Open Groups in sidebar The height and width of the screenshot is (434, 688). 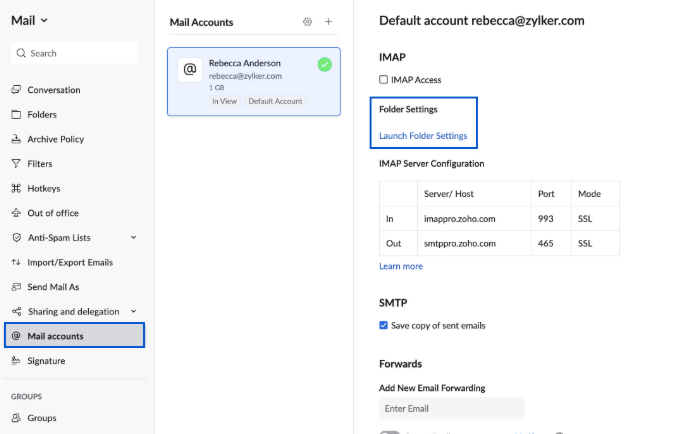click(x=42, y=418)
